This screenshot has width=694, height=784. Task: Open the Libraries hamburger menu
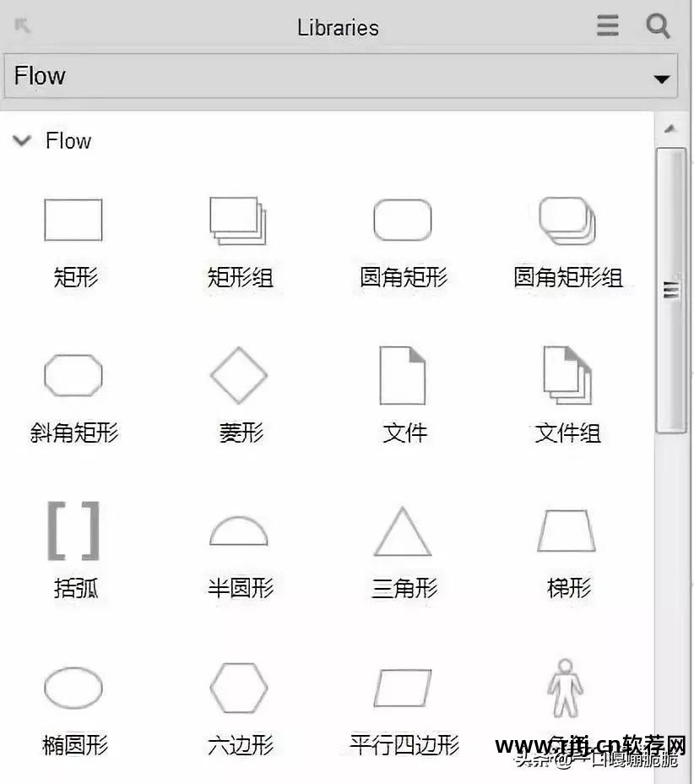(608, 25)
